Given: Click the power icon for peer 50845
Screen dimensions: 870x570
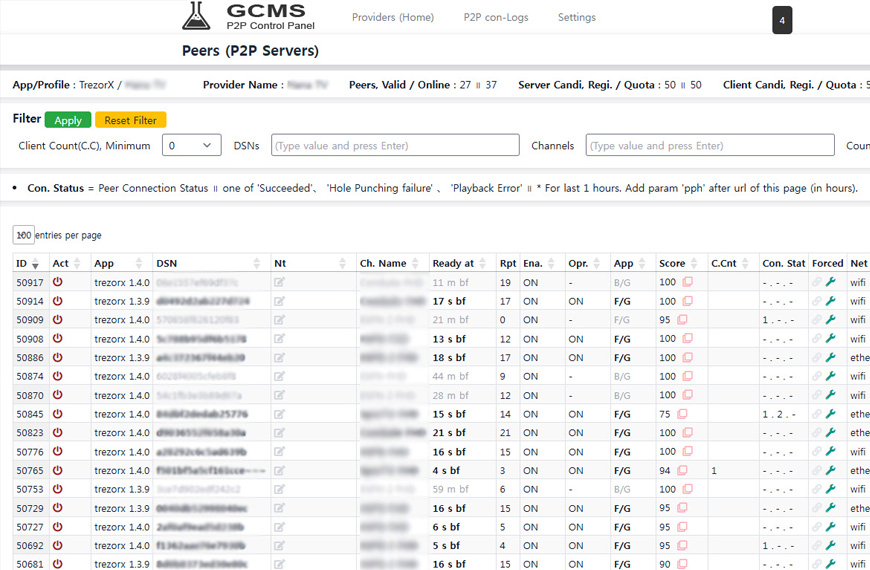Looking at the screenshot, I should click(58, 414).
